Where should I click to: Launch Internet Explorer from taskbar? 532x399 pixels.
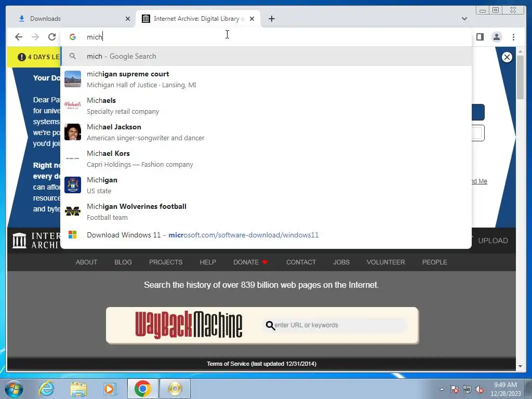point(46,389)
